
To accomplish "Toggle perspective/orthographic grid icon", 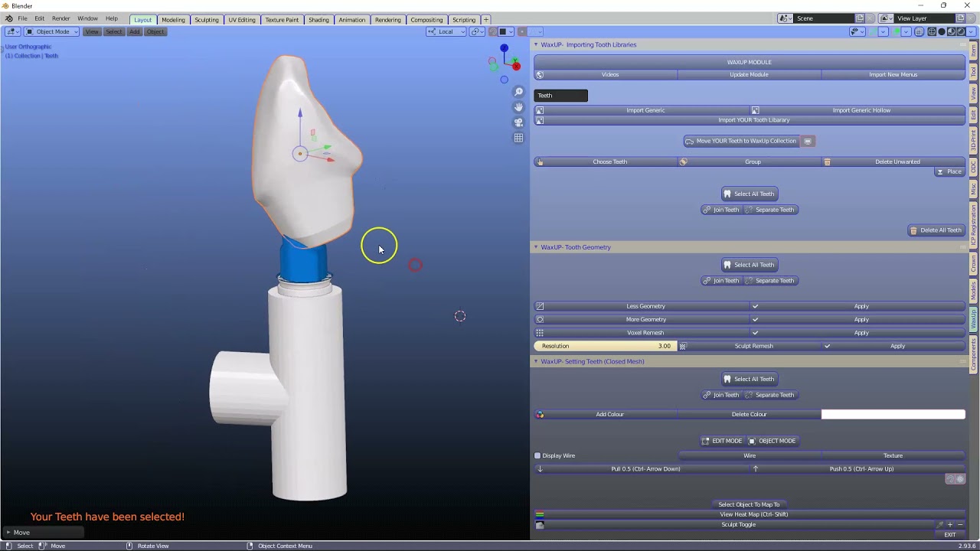I will [519, 138].
